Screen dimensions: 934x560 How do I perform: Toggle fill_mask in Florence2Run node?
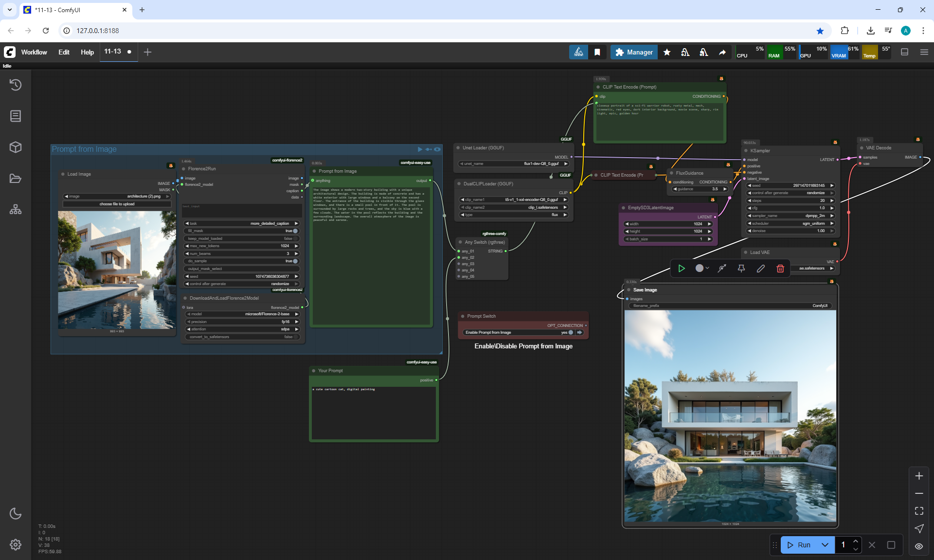(x=295, y=231)
